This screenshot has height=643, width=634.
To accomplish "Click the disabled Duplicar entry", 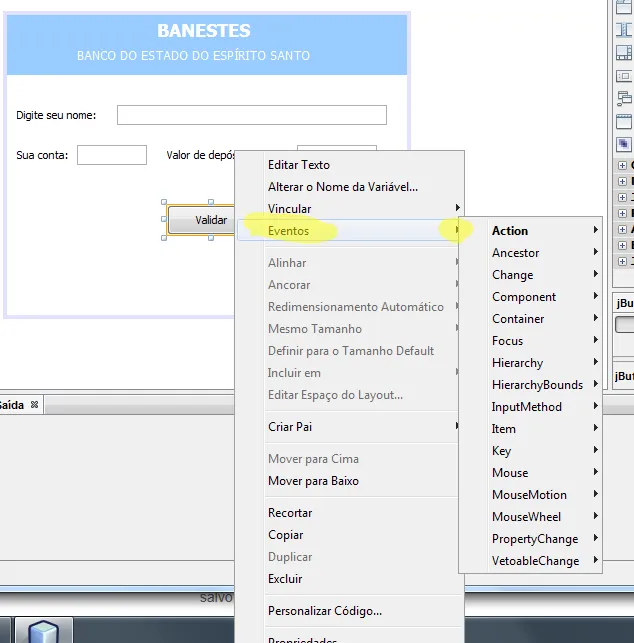I will 350,557.
